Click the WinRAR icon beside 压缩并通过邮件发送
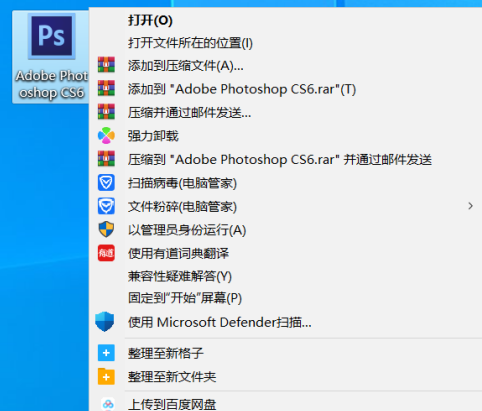The height and width of the screenshot is (411, 482). coord(106,112)
